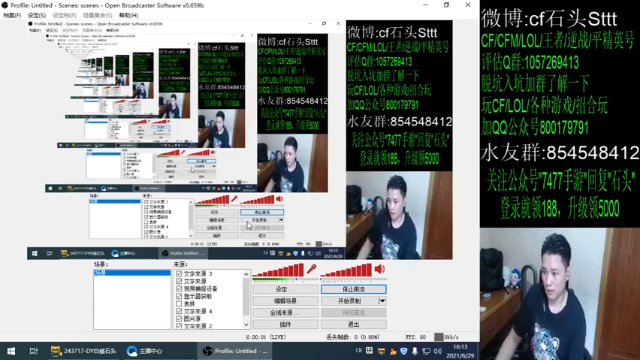Open the 设定(S) menu
640x360 pixels.
tap(37, 15)
